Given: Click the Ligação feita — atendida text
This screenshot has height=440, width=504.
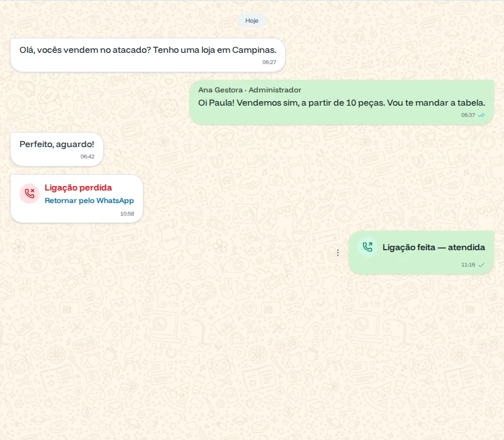Looking at the screenshot, I should [434, 247].
